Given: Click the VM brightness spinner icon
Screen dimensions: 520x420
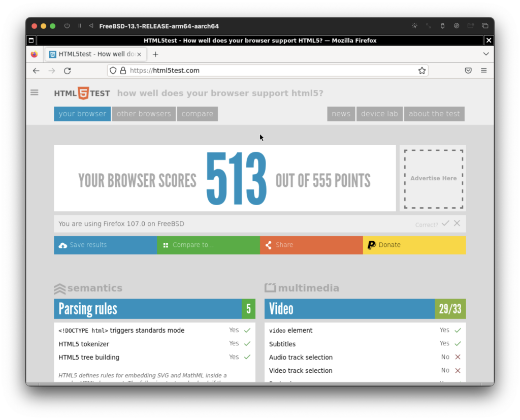Looking at the screenshot, I should pyautogui.click(x=414, y=25).
